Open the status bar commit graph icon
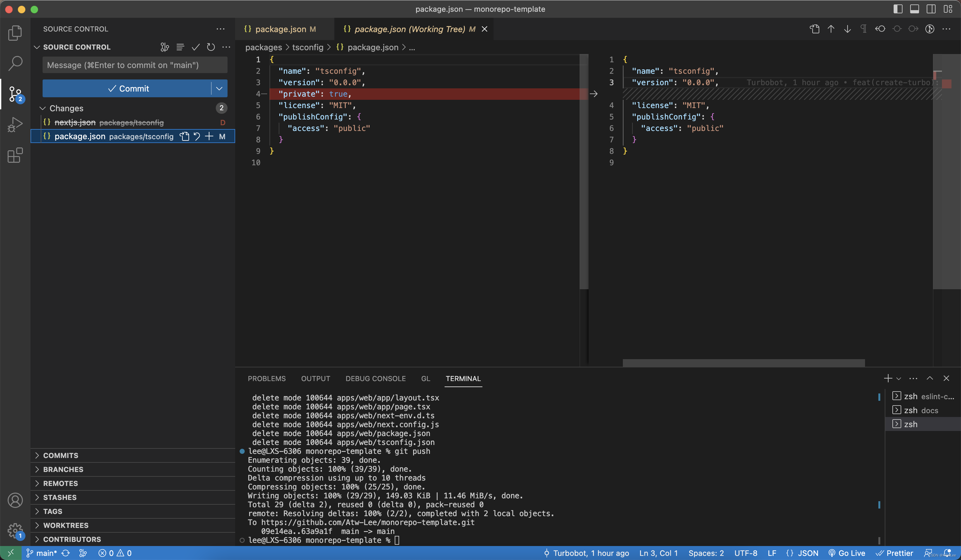Screen dimensions: 961x560 point(83,553)
